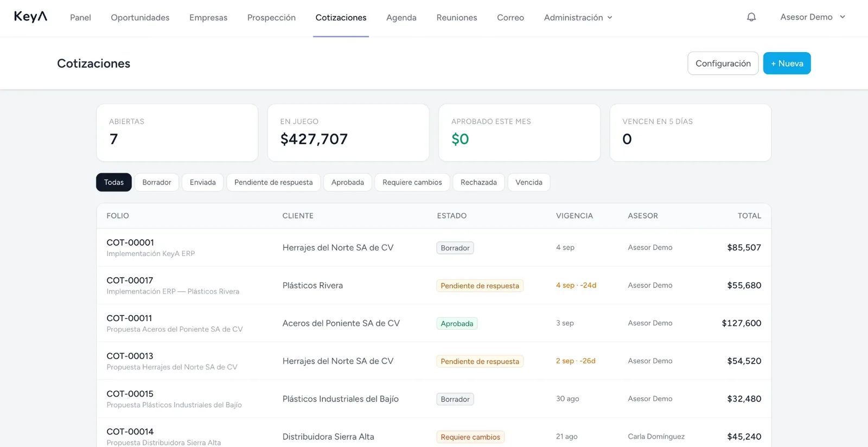Filter quotes by Borrador

157,182
